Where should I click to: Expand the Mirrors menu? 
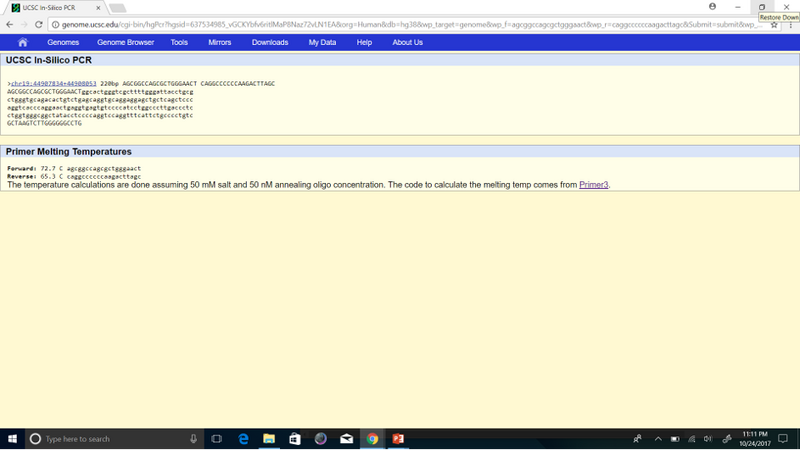pyautogui.click(x=220, y=43)
